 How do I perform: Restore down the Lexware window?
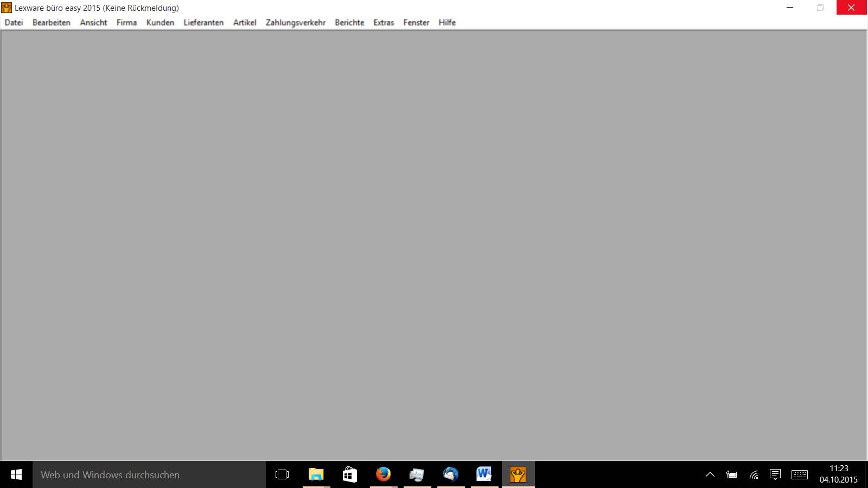[x=820, y=8]
